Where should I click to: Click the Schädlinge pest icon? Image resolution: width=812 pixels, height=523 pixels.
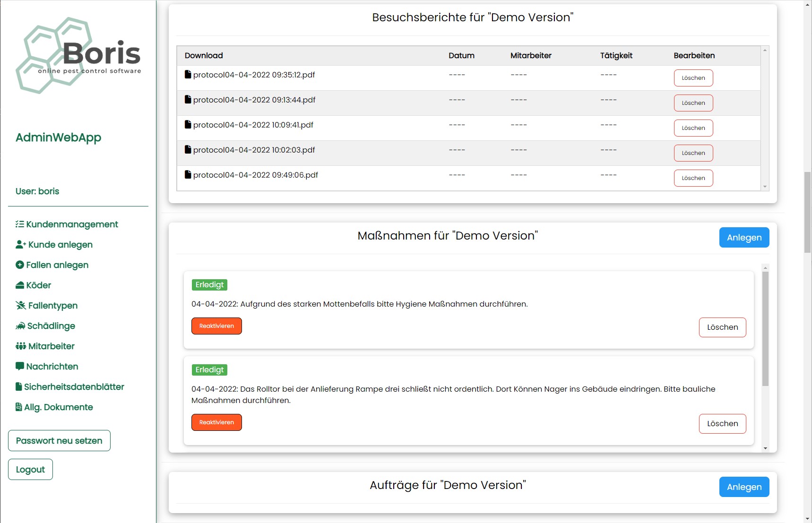click(20, 326)
